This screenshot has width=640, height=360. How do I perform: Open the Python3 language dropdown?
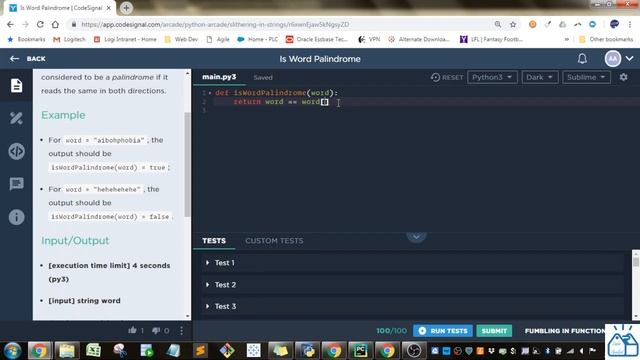(x=492, y=77)
